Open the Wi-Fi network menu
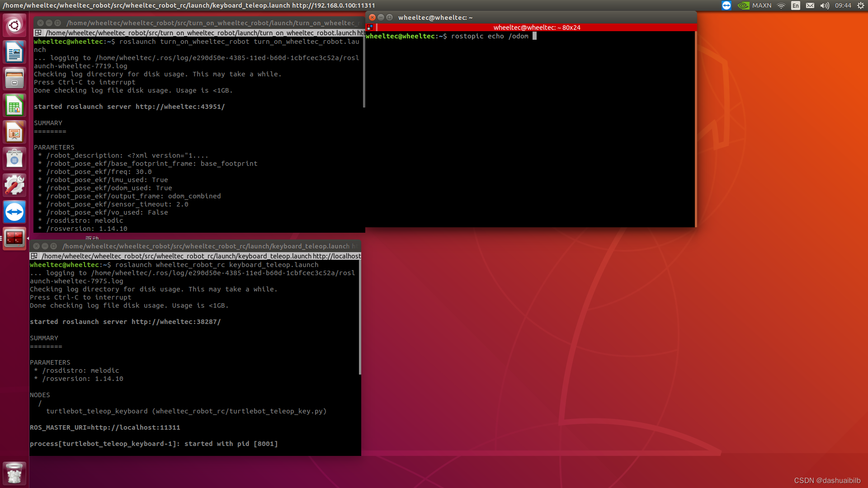This screenshot has height=488, width=868. tap(781, 5)
